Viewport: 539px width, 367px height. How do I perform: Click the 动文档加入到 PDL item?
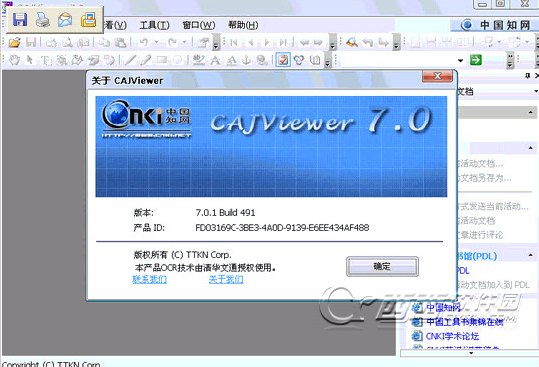(494, 285)
